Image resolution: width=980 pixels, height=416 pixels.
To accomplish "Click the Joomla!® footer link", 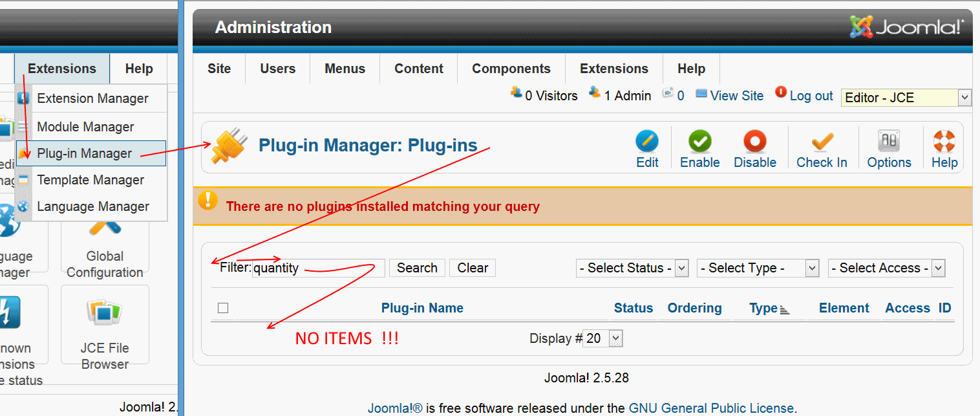I will coord(395,408).
